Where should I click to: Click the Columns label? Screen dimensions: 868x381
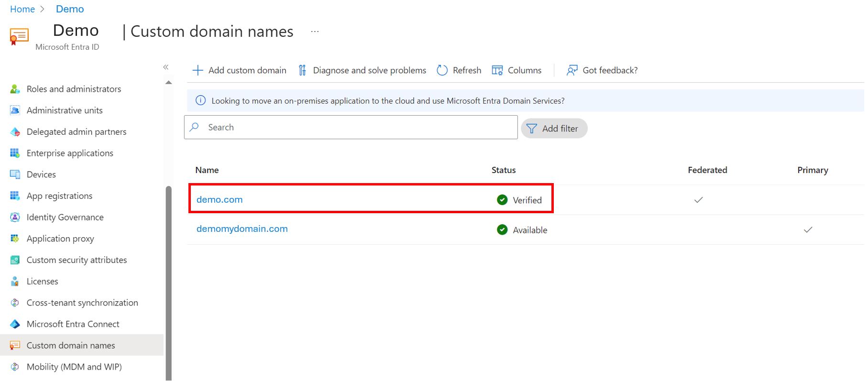pos(525,70)
